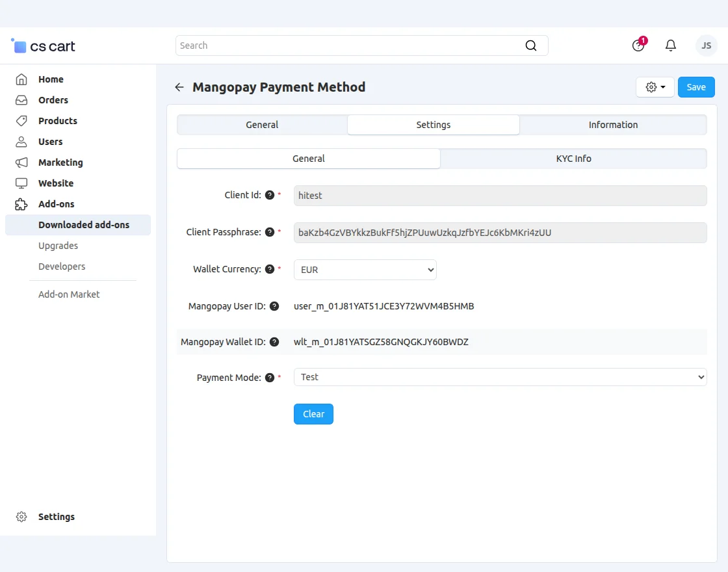Viewport: 728px width, 572px height.
Task: Open JS user avatar menu
Action: pos(706,45)
